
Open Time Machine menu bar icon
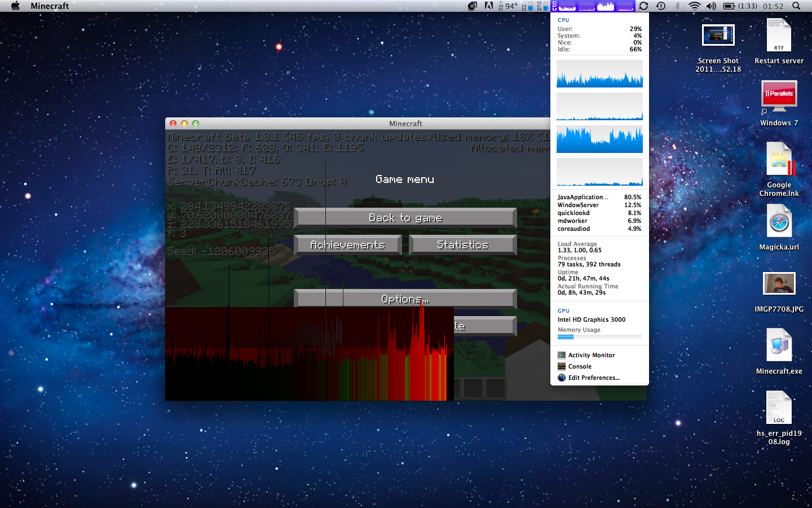pyautogui.click(x=661, y=6)
